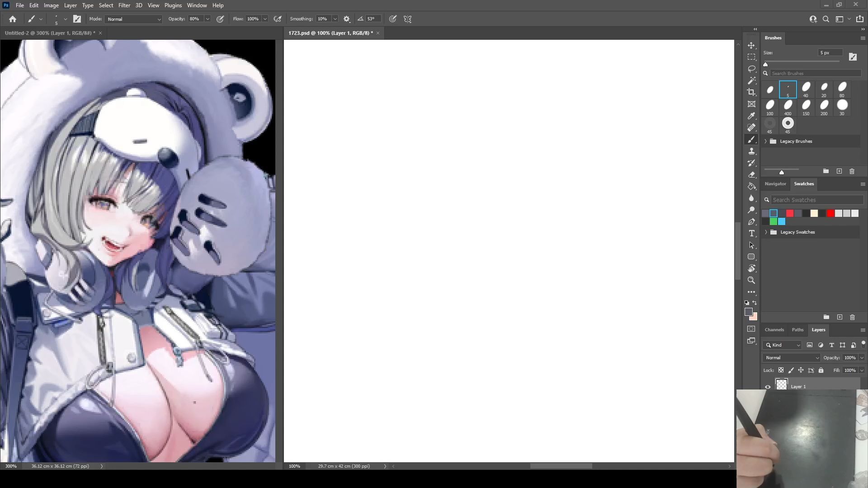Switch to the Paths tab
868x488 pixels.
coord(797,330)
